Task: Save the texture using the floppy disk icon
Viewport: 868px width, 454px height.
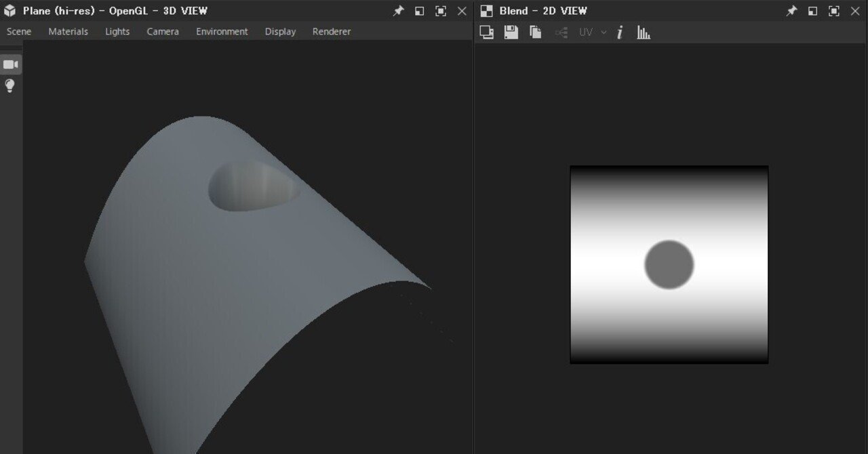Action: (x=511, y=31)
